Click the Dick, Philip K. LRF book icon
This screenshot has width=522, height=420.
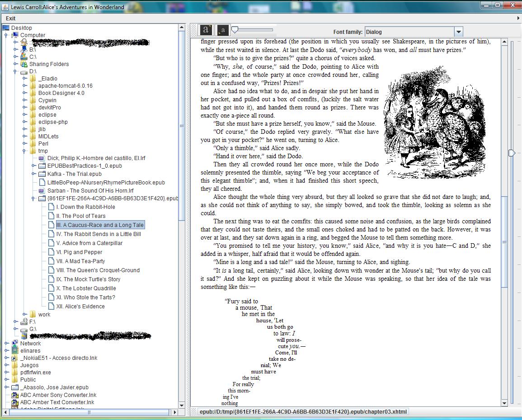pos(42,158)
